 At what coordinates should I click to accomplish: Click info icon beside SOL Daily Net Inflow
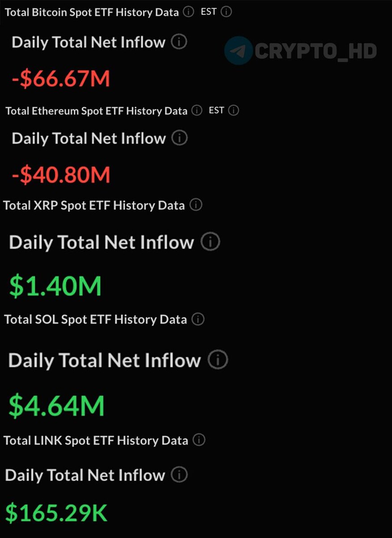pyautogui.click(x=218, y=360)
